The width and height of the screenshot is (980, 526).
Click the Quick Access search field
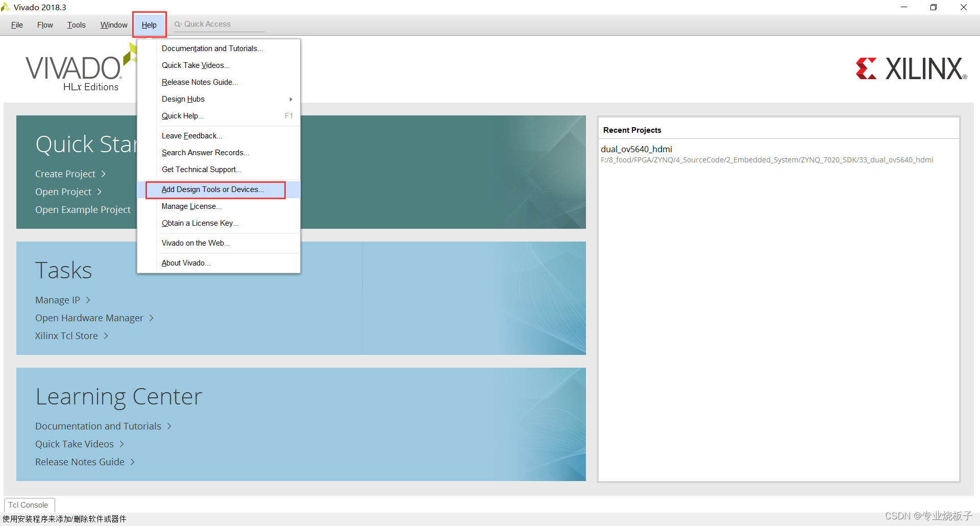point(219,24)
